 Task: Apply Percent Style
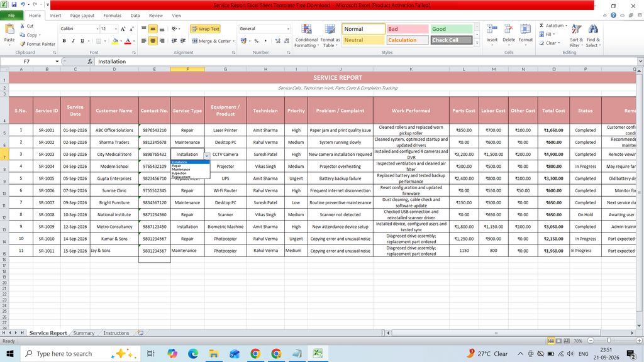(x=257, y=41)
